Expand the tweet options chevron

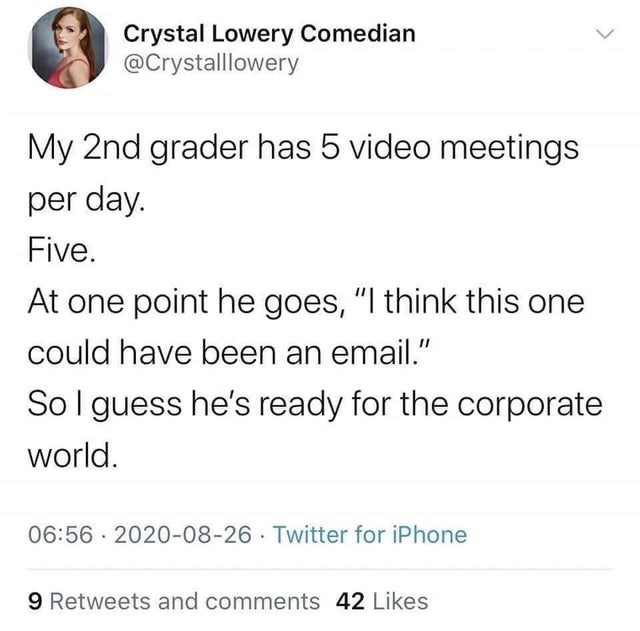pyautogui.click(x=602, y=35)
